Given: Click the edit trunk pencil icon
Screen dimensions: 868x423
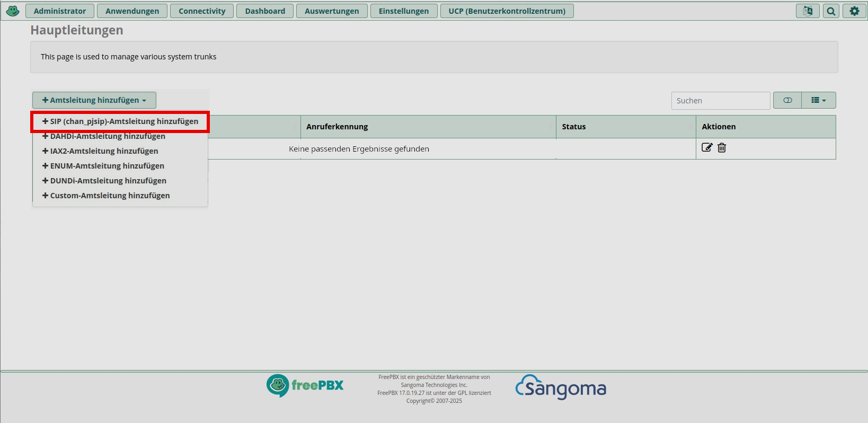Looking at the screenshot, I should pyautogui.click(x=707, y=148).
